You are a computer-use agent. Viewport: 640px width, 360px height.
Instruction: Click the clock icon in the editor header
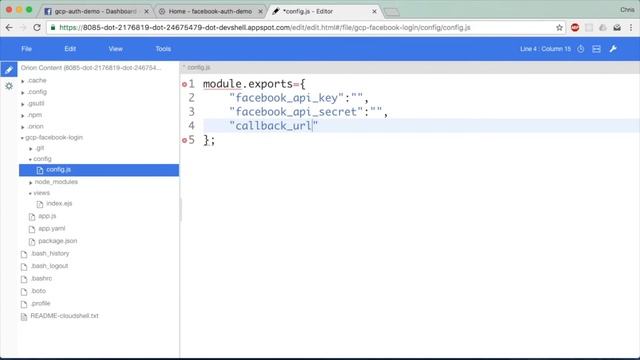point(580,49)
